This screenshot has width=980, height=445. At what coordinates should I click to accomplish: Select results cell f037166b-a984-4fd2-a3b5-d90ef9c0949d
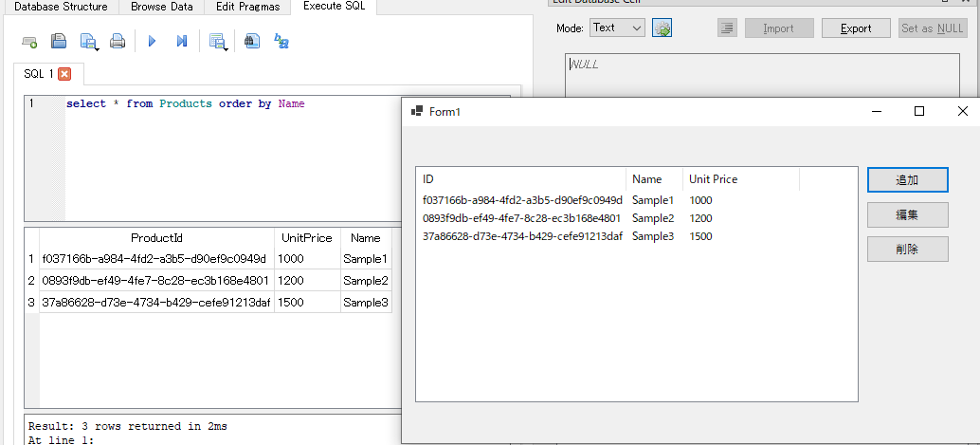tap(157, 258)
